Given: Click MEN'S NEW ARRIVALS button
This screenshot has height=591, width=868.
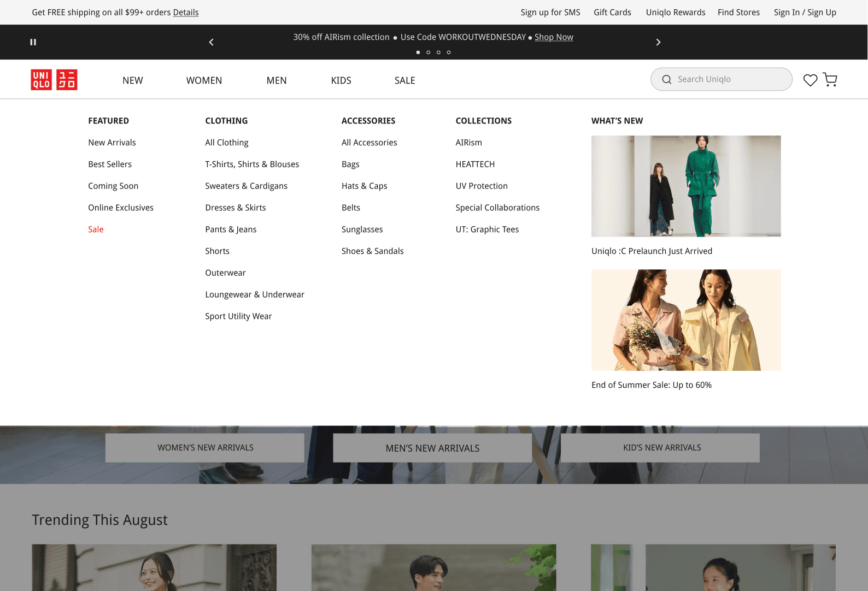Looking at the screenshot, I should coord(432,448).
